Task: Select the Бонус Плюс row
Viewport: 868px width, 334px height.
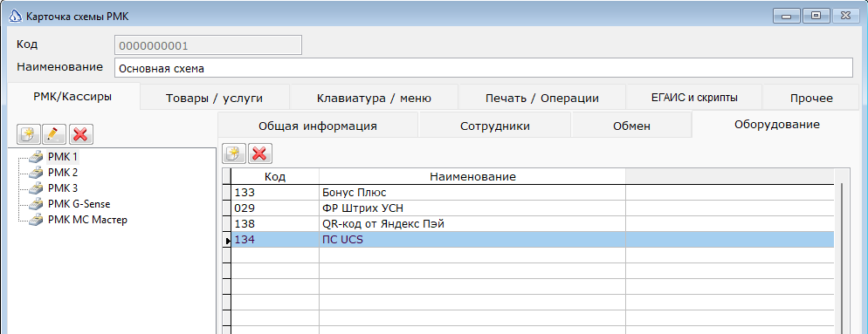Action: tap(533, 193)
